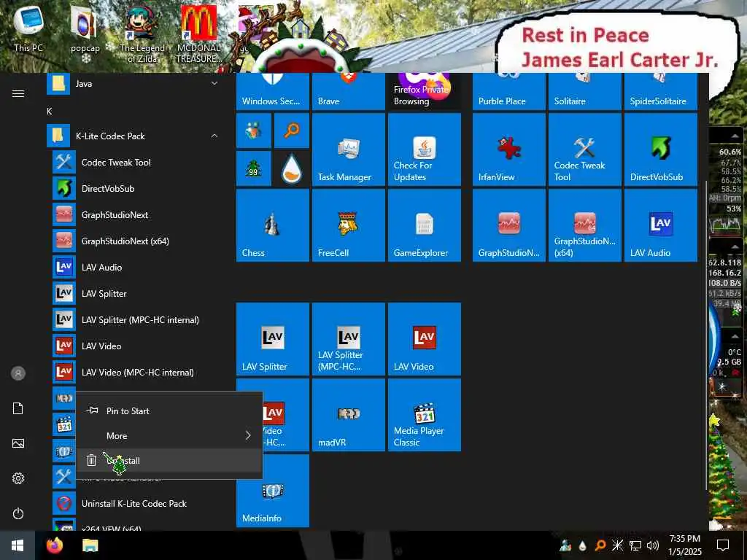Open the GameExplorer tile

(x=424, y=225)
